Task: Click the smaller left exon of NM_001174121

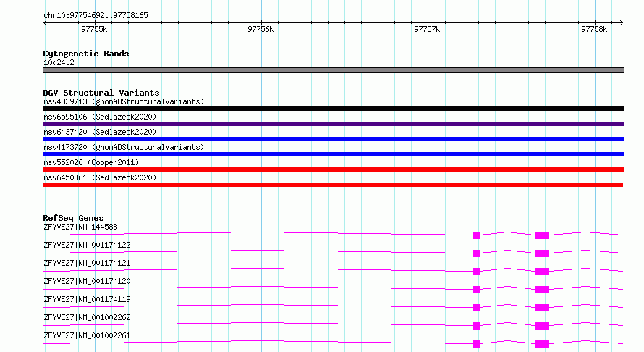Action: (x=476, y=272)
